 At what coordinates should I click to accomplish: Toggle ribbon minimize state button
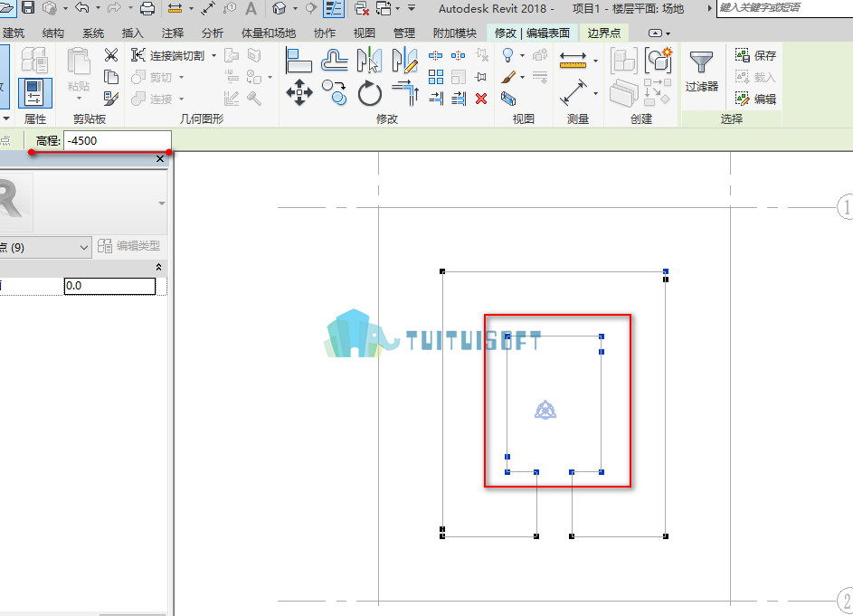656,33
